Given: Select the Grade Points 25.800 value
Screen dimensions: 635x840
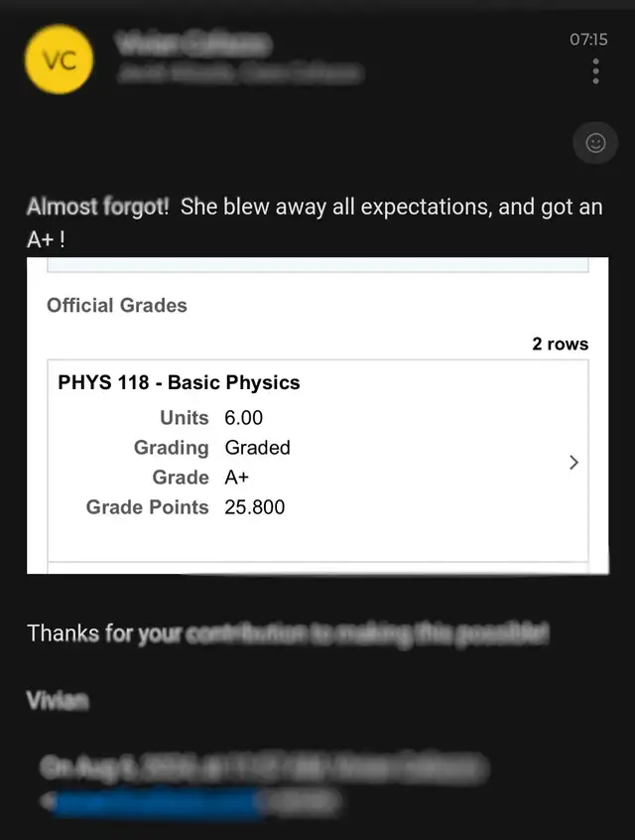Looking at the screenshot, I should (x=254, y=507).
